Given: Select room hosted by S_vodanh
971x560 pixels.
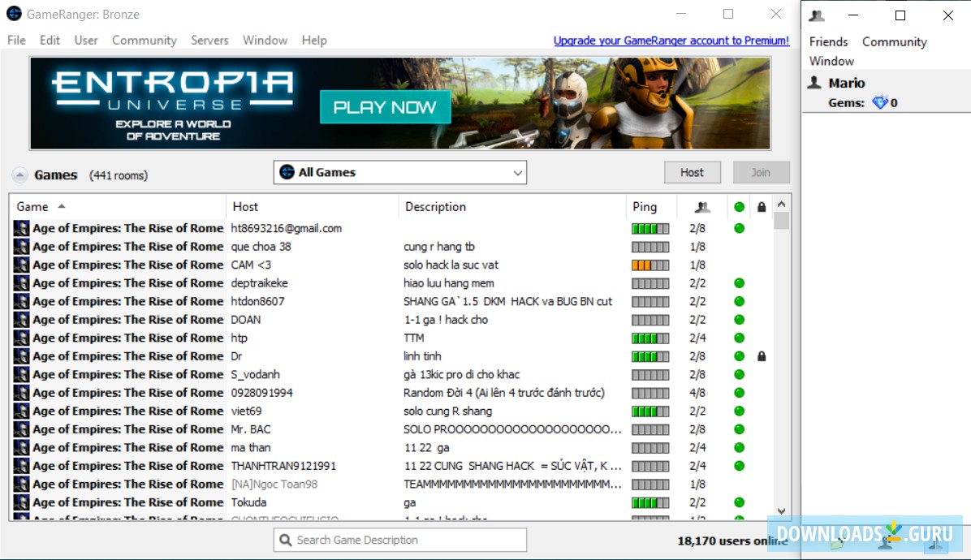Looking at the screenshot, I should pos(392,374).
